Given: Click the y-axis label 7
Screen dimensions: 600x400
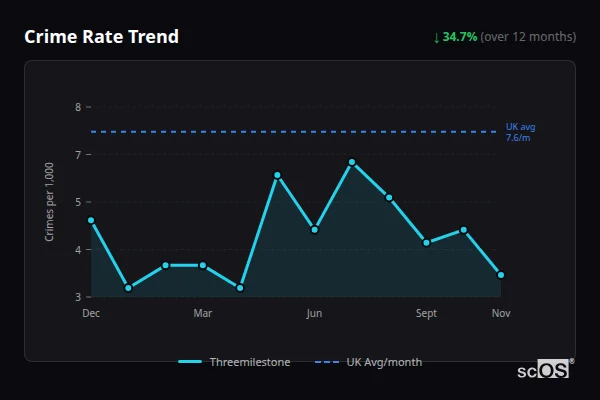Looking at the screenshot, I should click(x=78, y=155).
